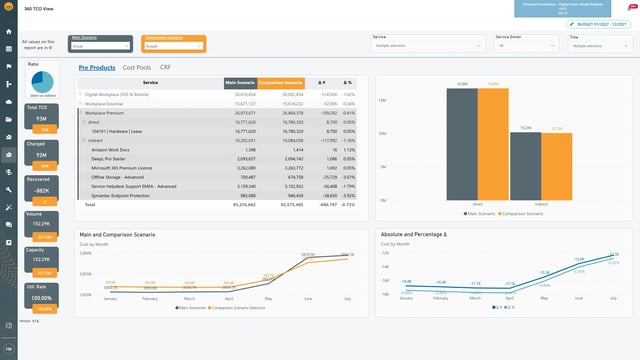Open the Home icon in sidebar

click(9, 31)
